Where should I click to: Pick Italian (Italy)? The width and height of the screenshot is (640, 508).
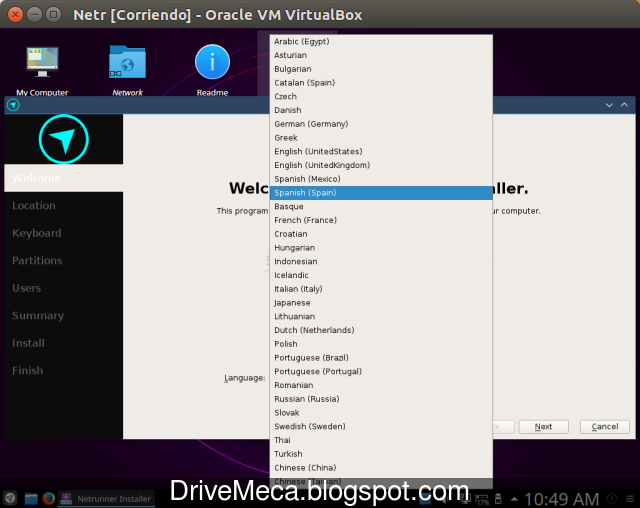[x=381, y=289]
